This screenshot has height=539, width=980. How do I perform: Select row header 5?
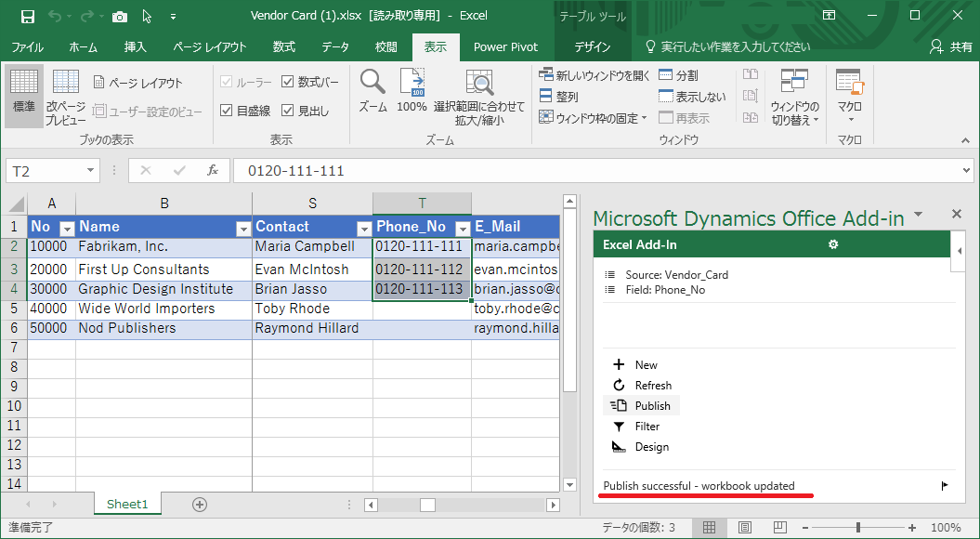(14, 309)
